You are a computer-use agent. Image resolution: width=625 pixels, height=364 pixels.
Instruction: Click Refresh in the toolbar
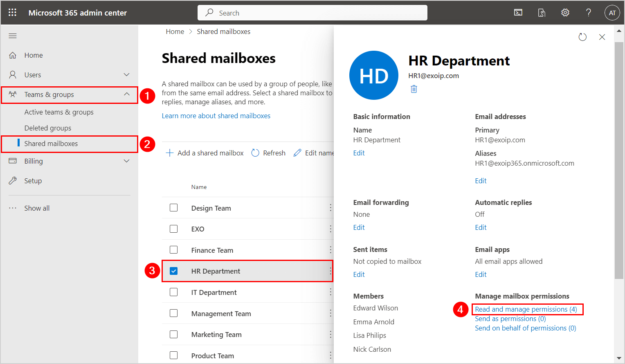coord(268,153)
